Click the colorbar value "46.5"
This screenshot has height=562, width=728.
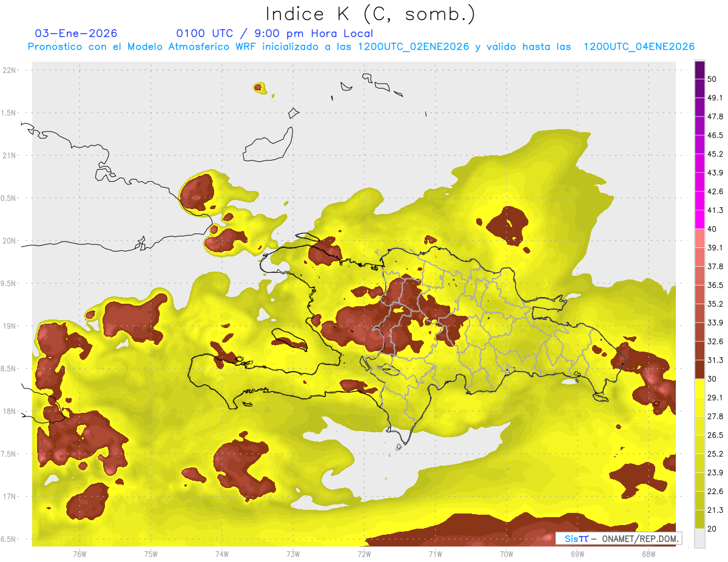715,135
